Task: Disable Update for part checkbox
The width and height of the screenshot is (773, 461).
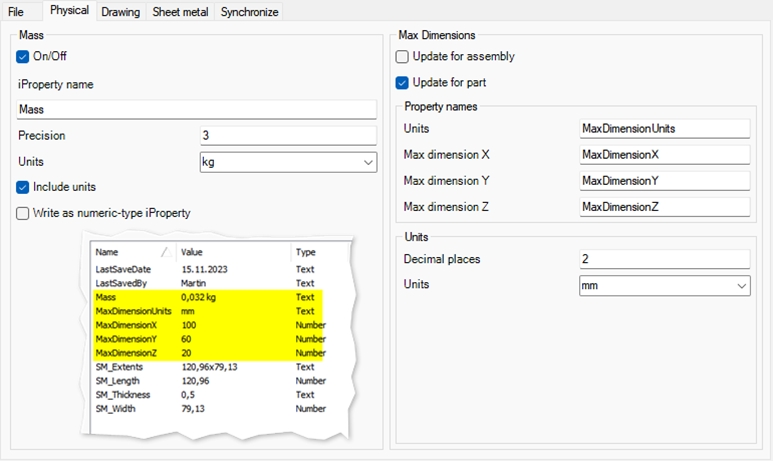Action: [403, 83]
